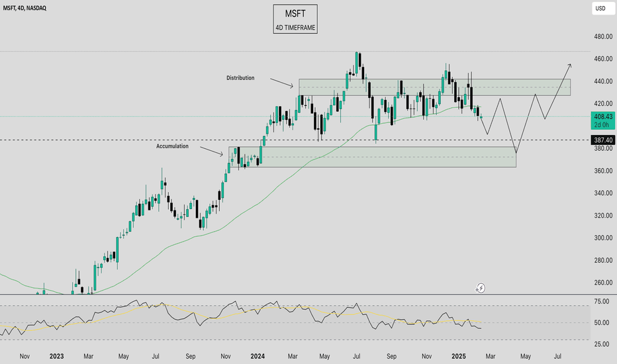
Task: Click the 320.00 price axis label
Action: (603, 216)
